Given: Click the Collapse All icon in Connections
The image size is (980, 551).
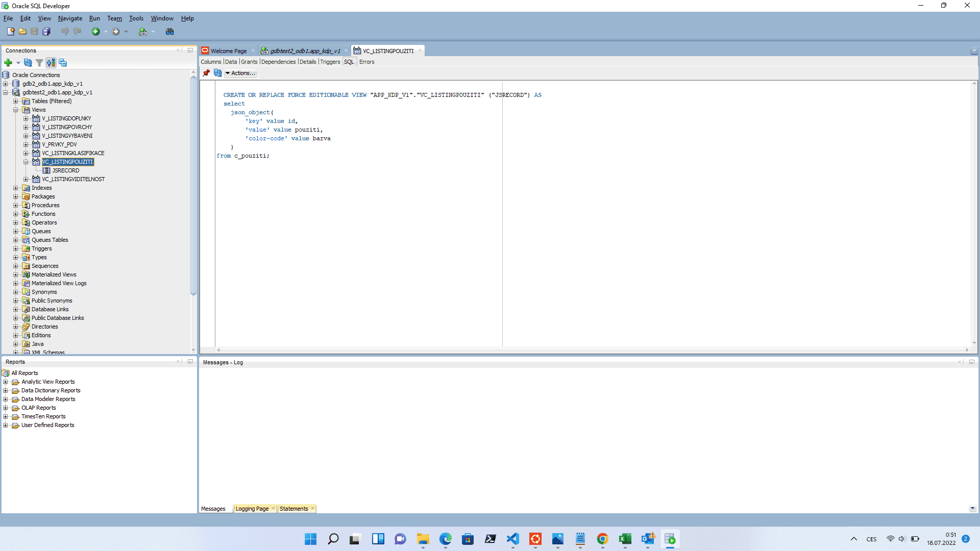Looking at the screenshot, I should [x=63, y=63].
